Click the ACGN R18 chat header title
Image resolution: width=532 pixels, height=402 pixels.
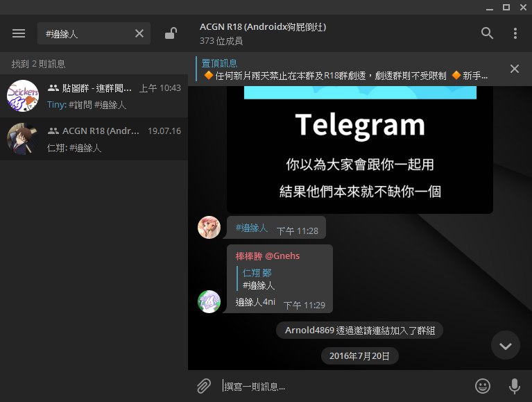263,27
